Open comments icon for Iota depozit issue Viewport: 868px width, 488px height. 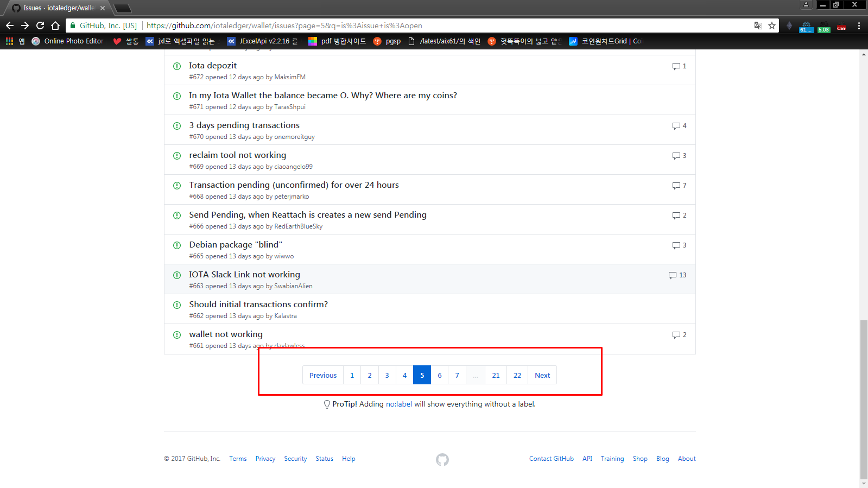point(679,66)
